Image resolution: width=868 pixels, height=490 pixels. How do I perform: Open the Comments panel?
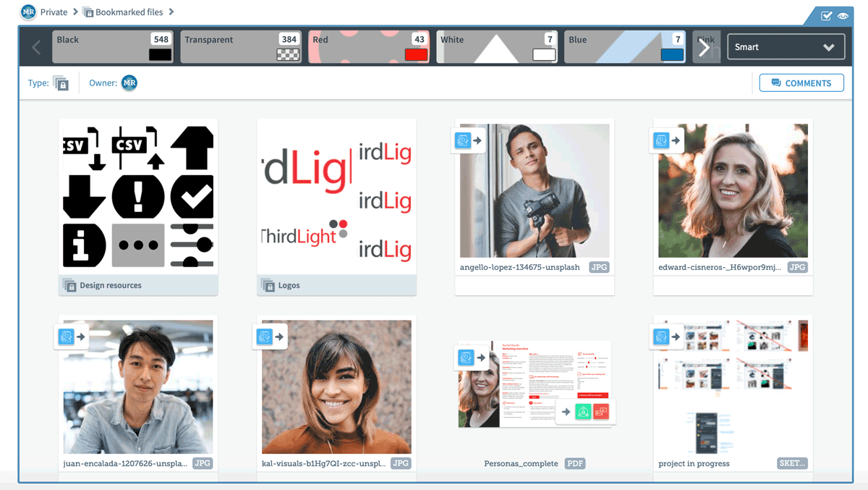pyautogui.click(x=801, y=83)
